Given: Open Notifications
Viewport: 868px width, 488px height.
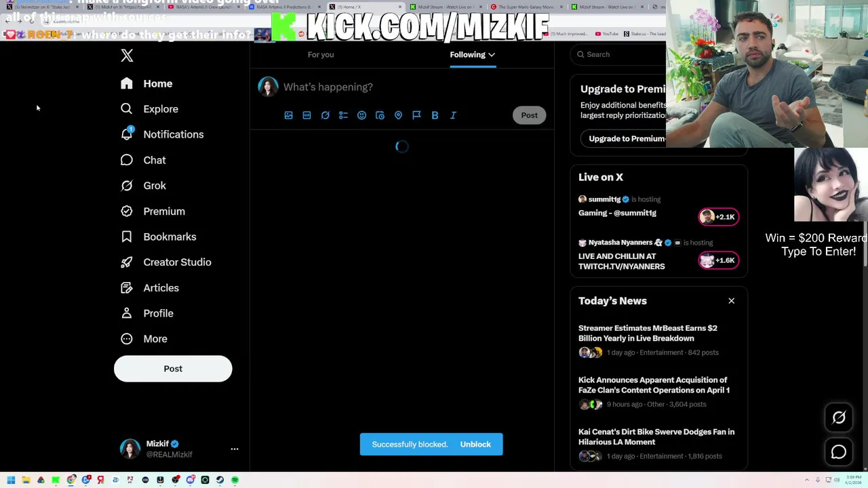Looking at the screenshot, I should pyautogui.click(x=161, y=134).
